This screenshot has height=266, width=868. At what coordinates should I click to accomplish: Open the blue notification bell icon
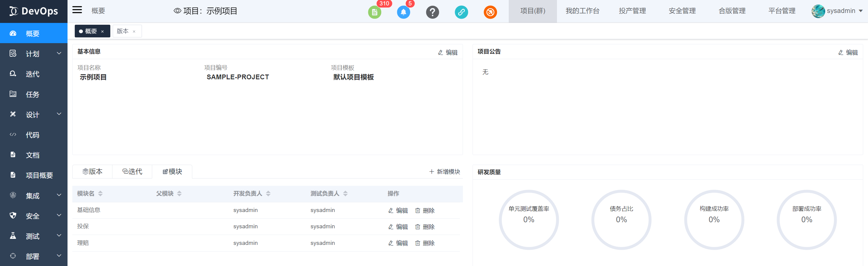click(403, 12)
